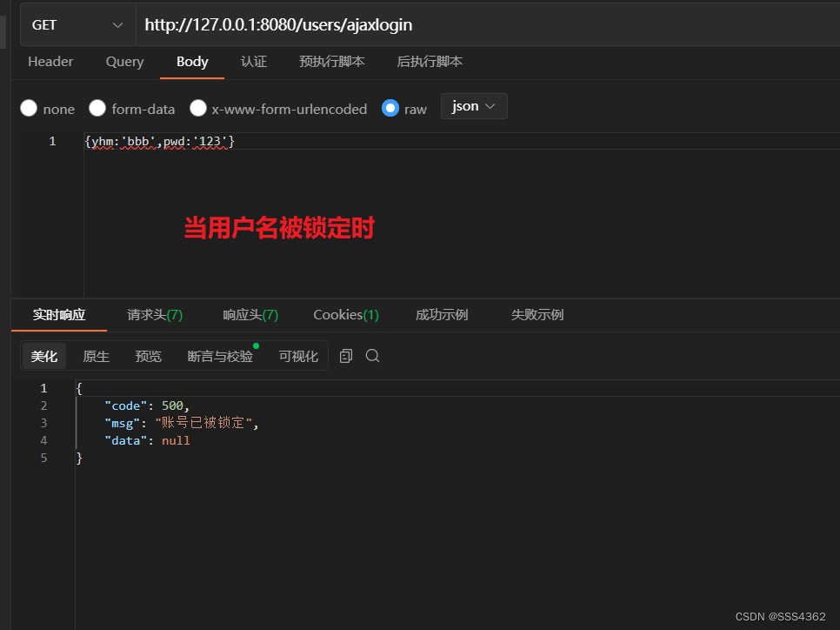The width and height of the screenshot is (840, 630).
Task: Click the "msg": "账号已被锁定" response line
Action: pyautogui.click(x=182, y=423)
